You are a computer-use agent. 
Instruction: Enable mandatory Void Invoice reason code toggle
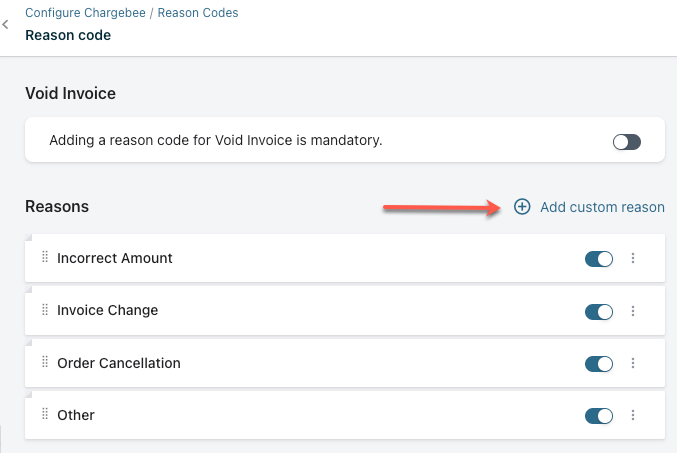[x=626, y=142]
